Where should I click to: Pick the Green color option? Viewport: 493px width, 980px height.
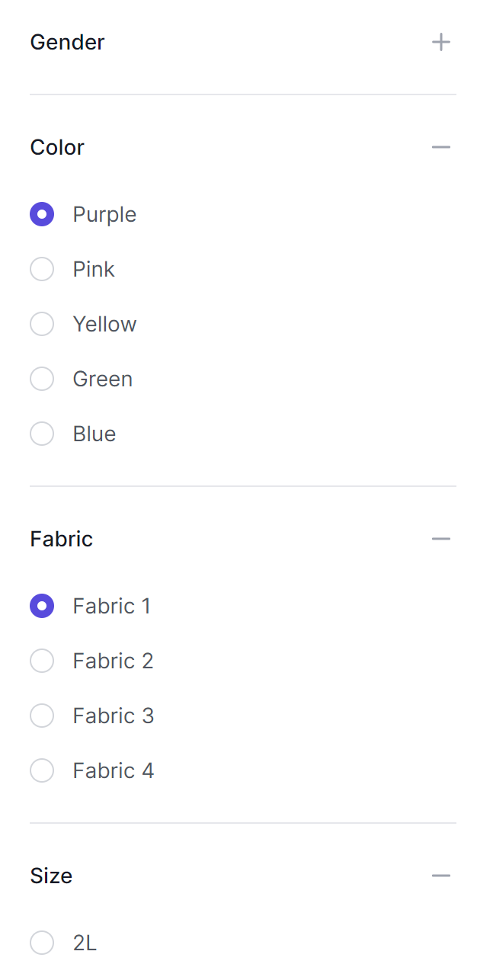[42, 380]
